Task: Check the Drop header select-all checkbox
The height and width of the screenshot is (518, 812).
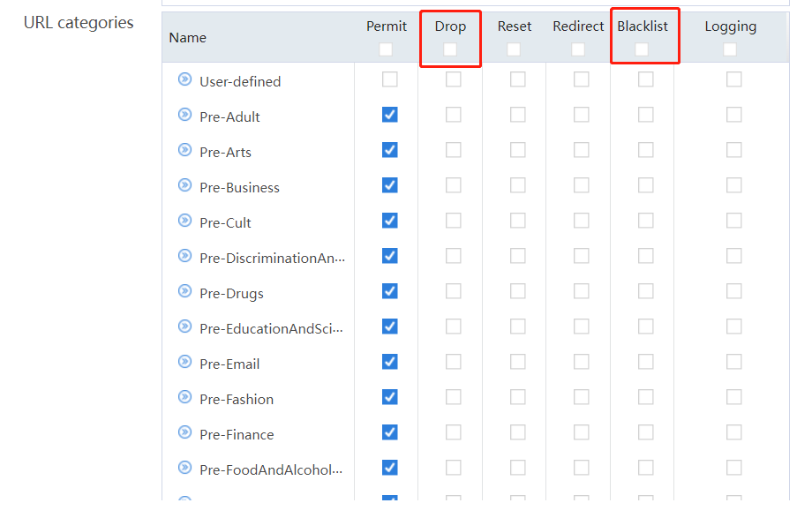Action: [x=450, y=49]
